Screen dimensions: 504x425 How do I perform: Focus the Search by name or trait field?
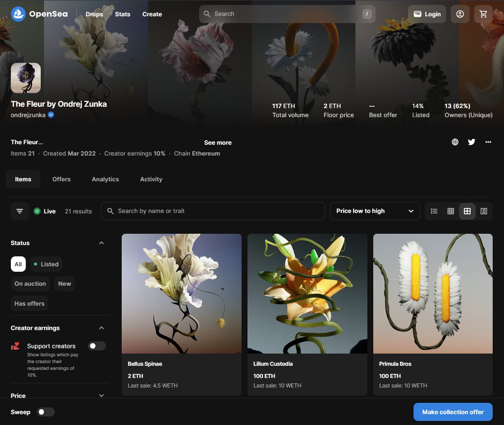click(x=213, y=211)
